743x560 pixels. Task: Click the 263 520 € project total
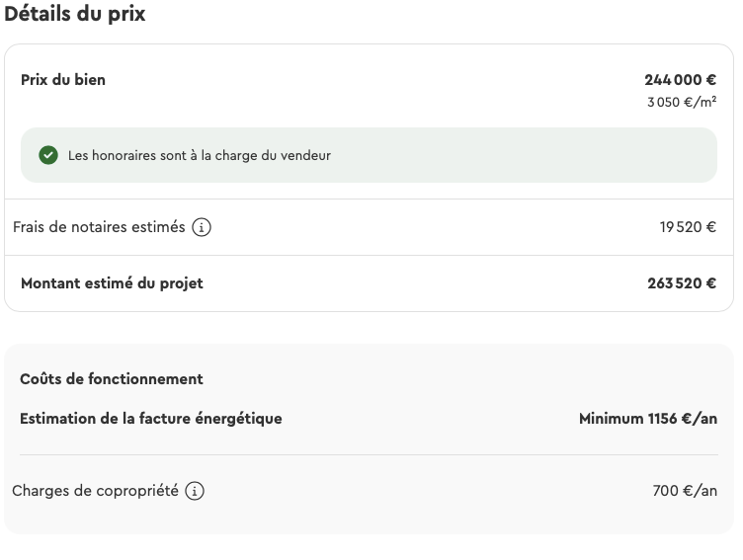click(682, 283)
